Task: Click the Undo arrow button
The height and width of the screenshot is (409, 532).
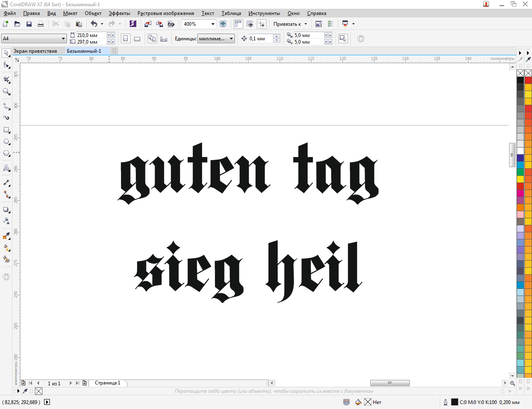Action: pyautogui.click(x=94, y=24)
